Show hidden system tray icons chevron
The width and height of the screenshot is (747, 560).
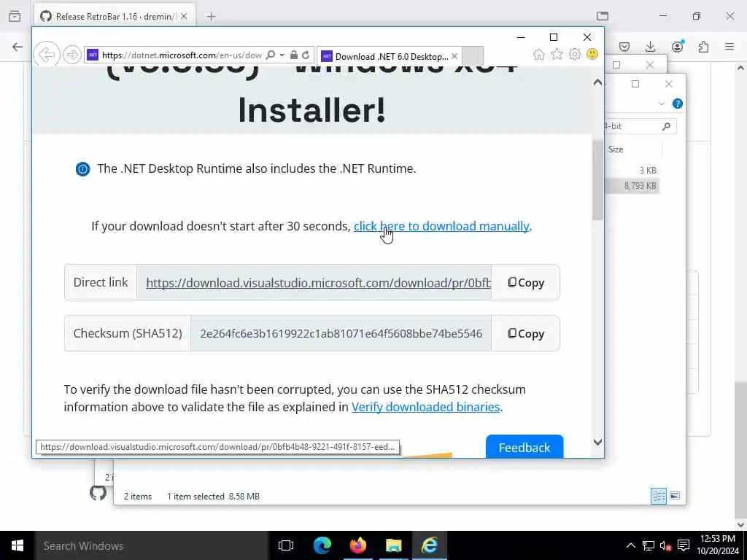631,545
